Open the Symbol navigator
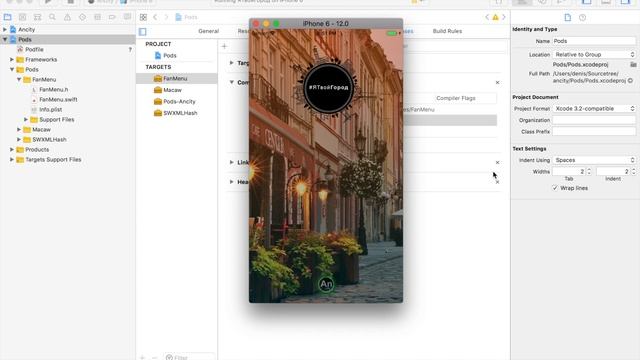Screen dimensions: 640x360 (x=38, y=17)
